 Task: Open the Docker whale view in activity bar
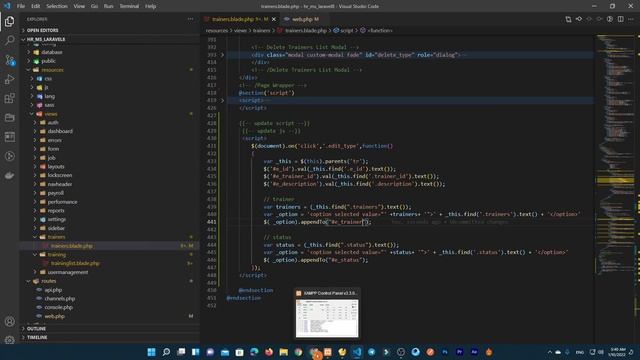9,176
